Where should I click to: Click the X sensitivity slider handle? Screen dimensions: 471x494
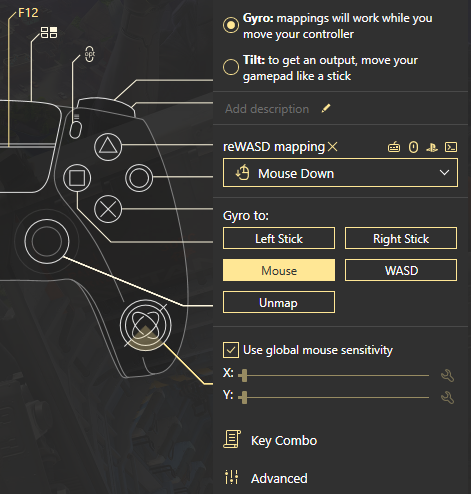coord(244,375)
